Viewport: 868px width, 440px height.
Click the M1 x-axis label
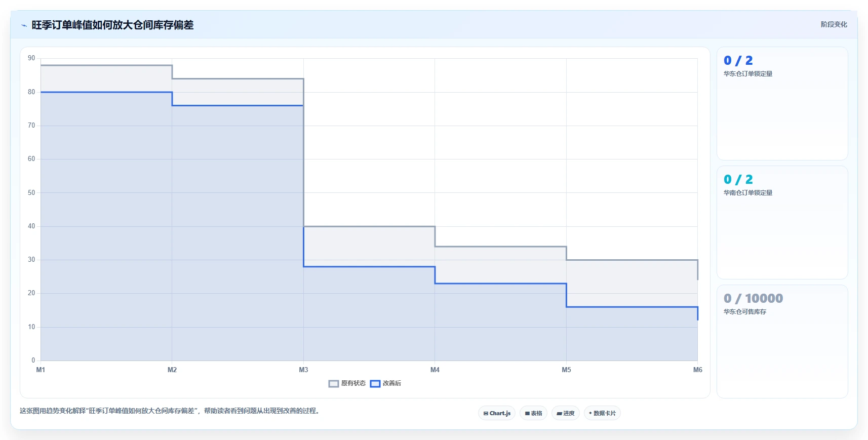41,370
